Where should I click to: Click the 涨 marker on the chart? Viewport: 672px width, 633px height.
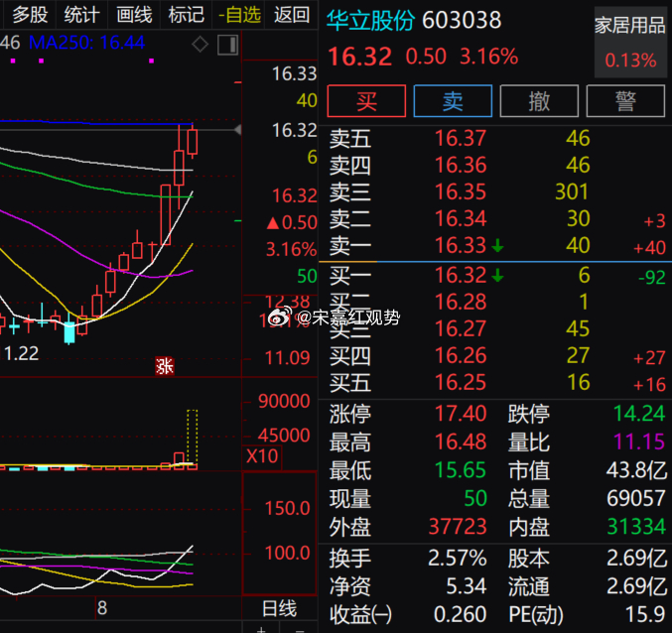165,367
